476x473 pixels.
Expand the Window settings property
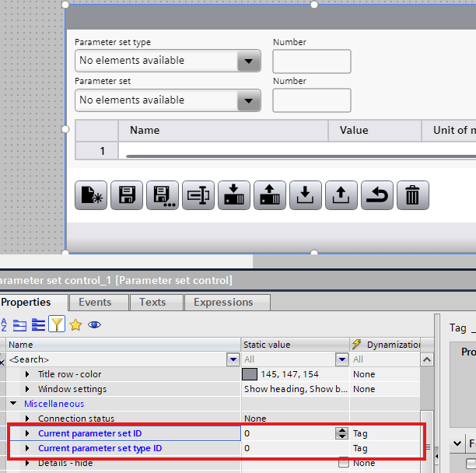[x=27, y=389]
